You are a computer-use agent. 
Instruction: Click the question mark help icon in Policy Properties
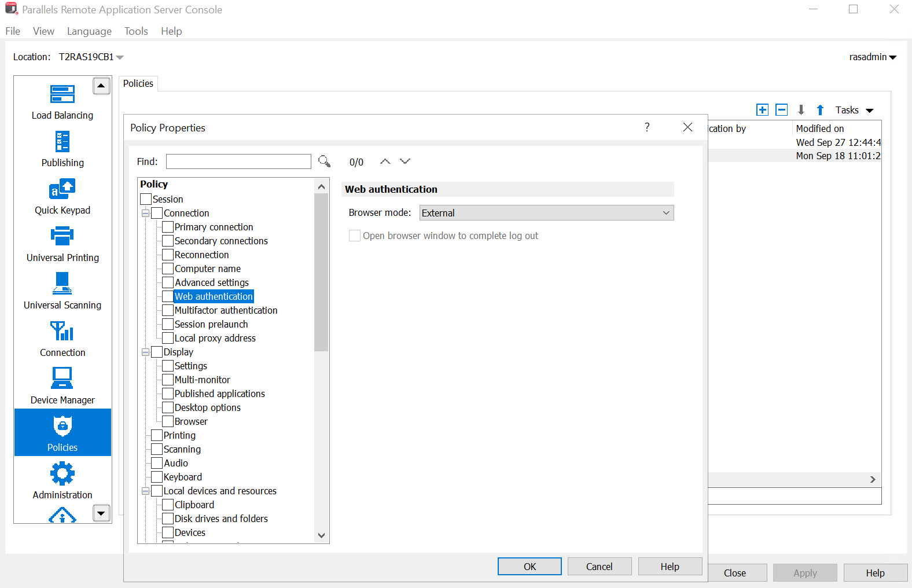647,127
